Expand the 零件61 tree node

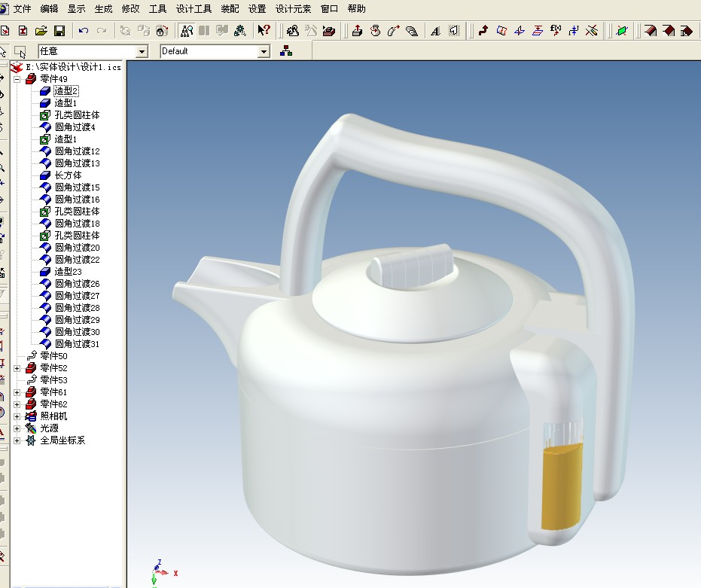pyautogui.click(x=17, y=392)
